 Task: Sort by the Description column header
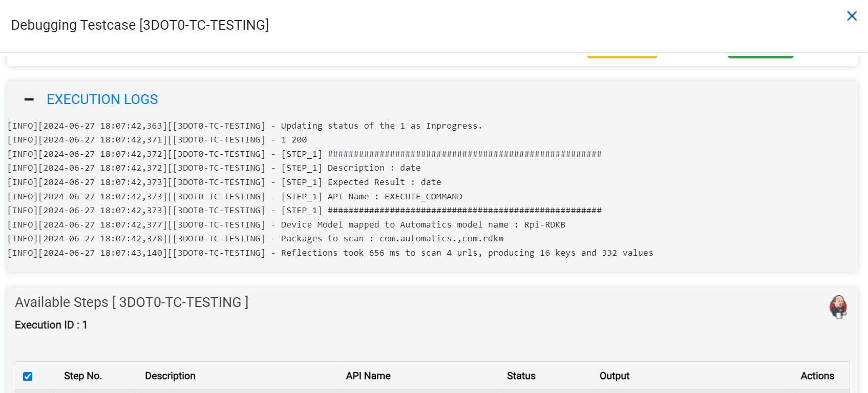170,376
